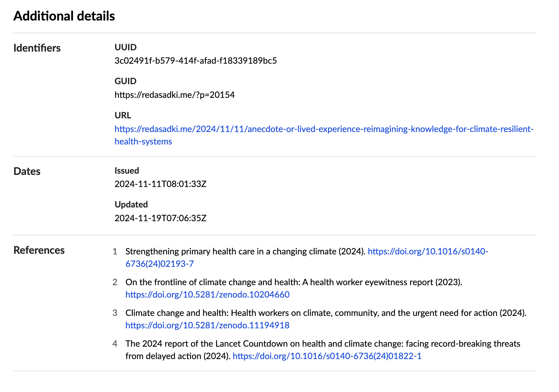Click the GUID value redasadki.me/?p=20154
This screenshot has width=559, height=392.
(x=174, y=95)
